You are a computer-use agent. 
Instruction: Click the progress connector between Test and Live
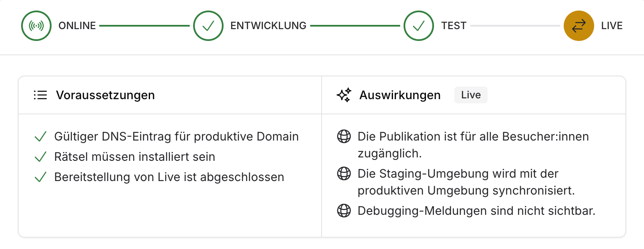(x=516, y=26)
